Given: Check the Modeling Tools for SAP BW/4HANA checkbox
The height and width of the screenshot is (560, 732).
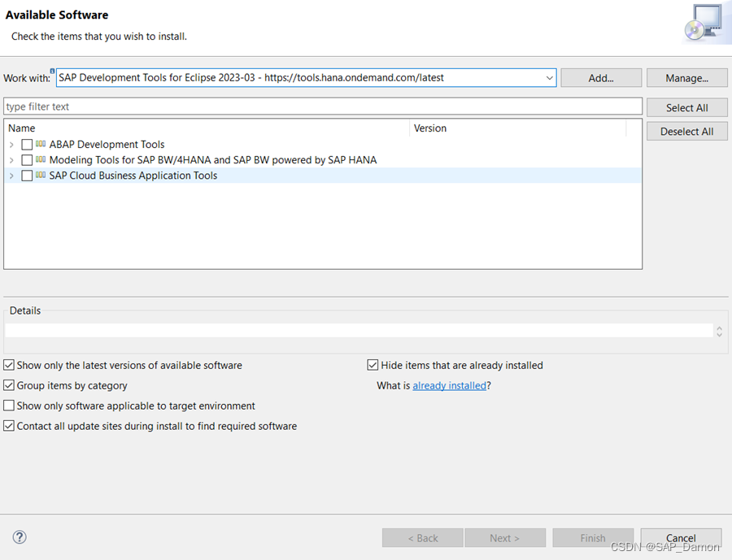Looking at the screenshot, I should 27,160.
